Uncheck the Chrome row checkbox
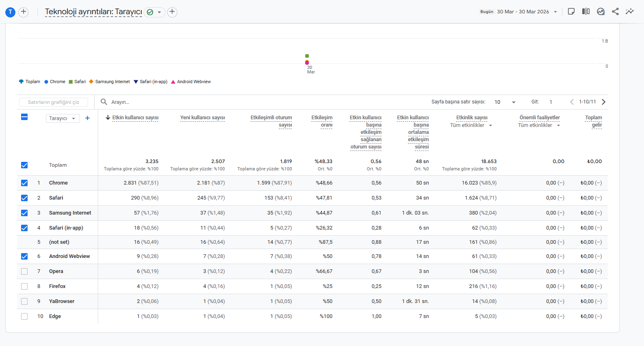 click(x=24, y=183)
